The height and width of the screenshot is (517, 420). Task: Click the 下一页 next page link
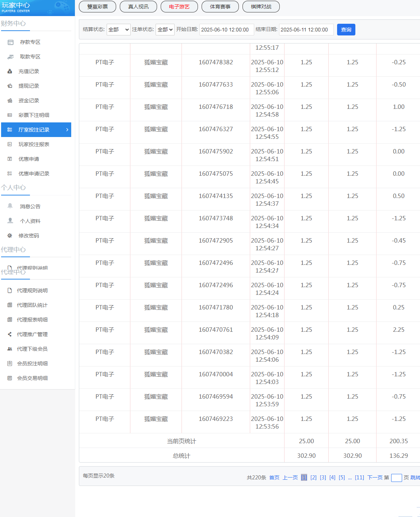tap(375, 478)
